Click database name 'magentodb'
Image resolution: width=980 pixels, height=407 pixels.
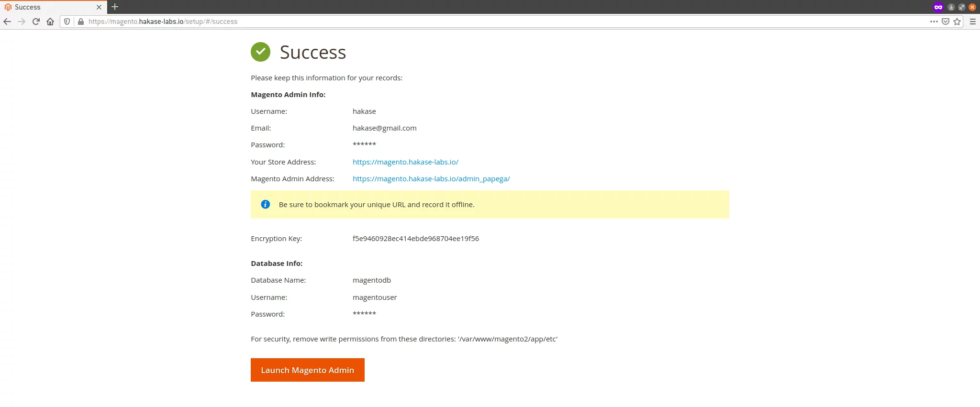click(372, 280)
